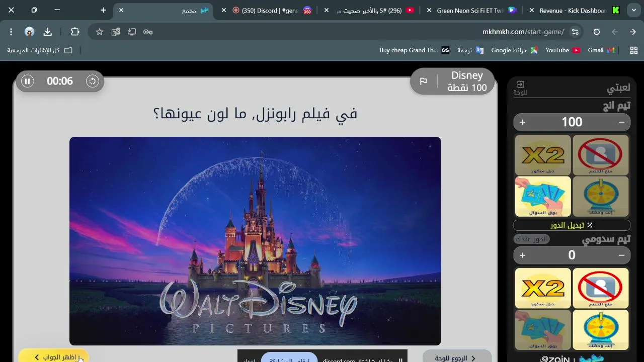Open the password manager key icon
The width and height of the screenshot is (644, 362).
148,32
